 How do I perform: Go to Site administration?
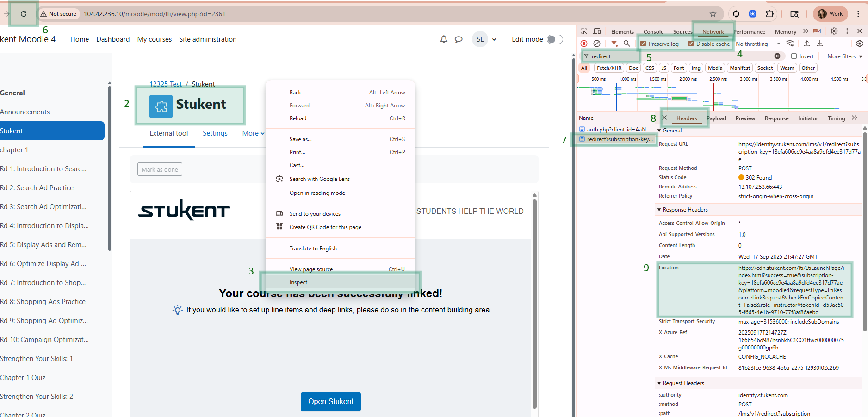(208, 39)
